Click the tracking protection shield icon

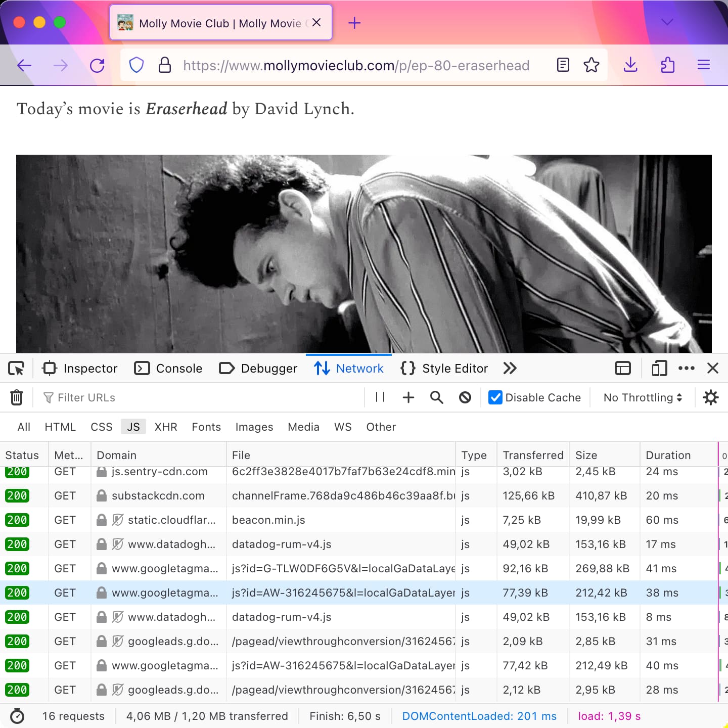coord(136,65)
